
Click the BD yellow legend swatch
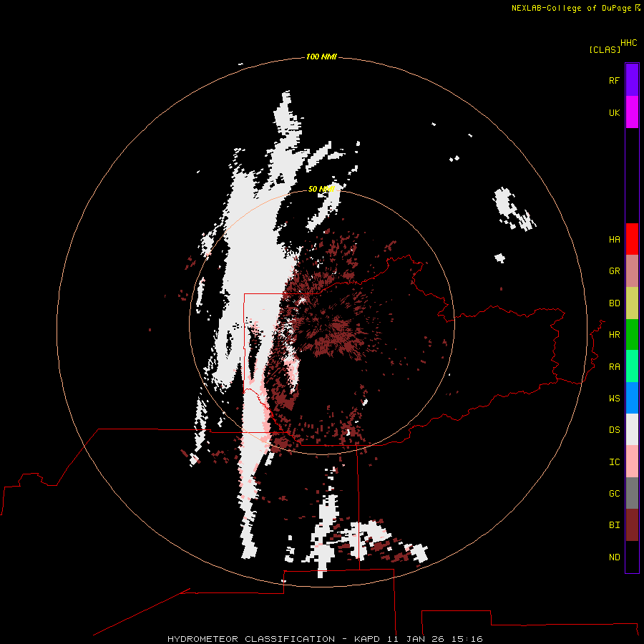coord(632,303)
